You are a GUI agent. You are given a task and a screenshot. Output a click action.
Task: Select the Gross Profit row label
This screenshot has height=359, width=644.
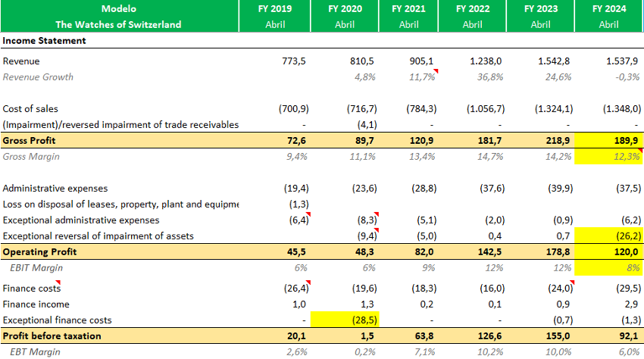[29, 140]
